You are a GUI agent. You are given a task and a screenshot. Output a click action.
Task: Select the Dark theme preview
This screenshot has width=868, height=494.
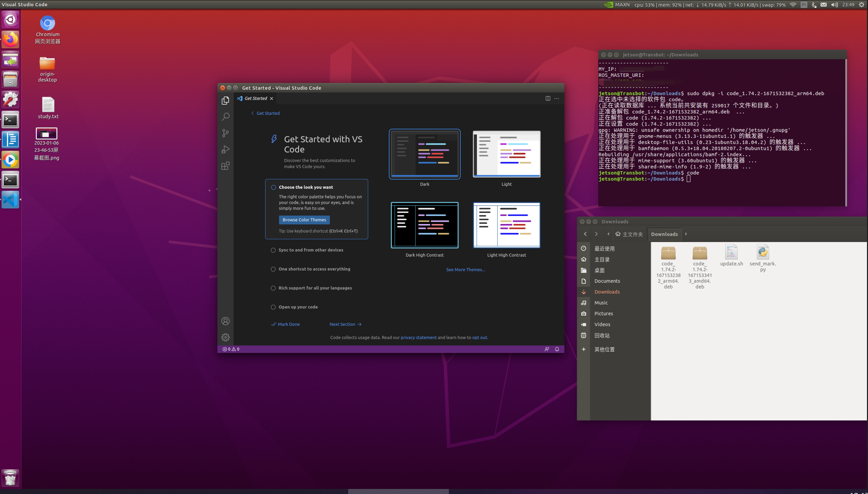pos(424,154)
